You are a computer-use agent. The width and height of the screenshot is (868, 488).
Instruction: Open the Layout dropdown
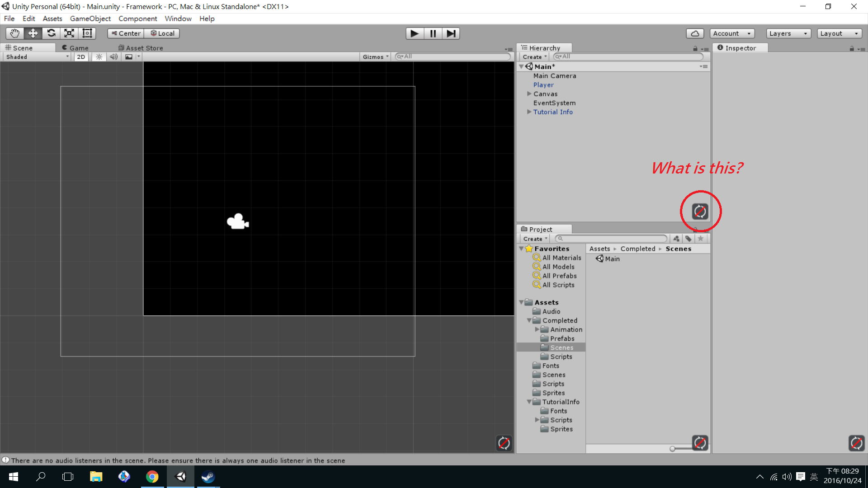click(x=840, y=33)
